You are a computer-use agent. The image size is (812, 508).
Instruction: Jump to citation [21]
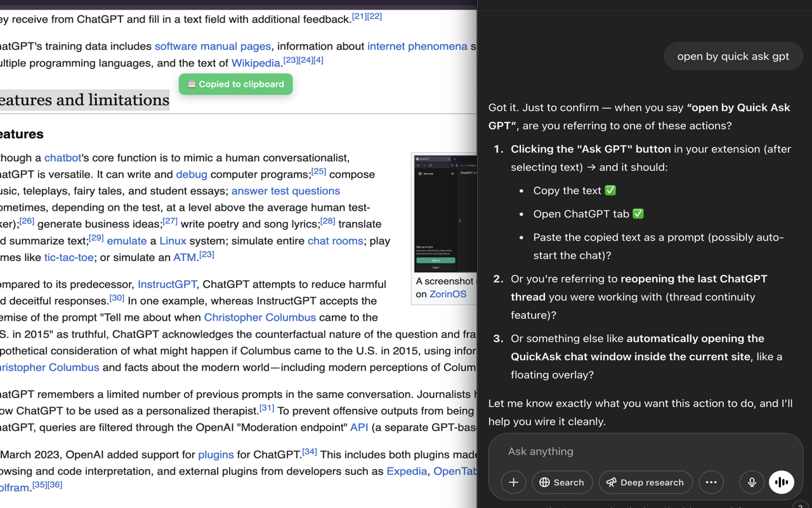pos(360,16)
